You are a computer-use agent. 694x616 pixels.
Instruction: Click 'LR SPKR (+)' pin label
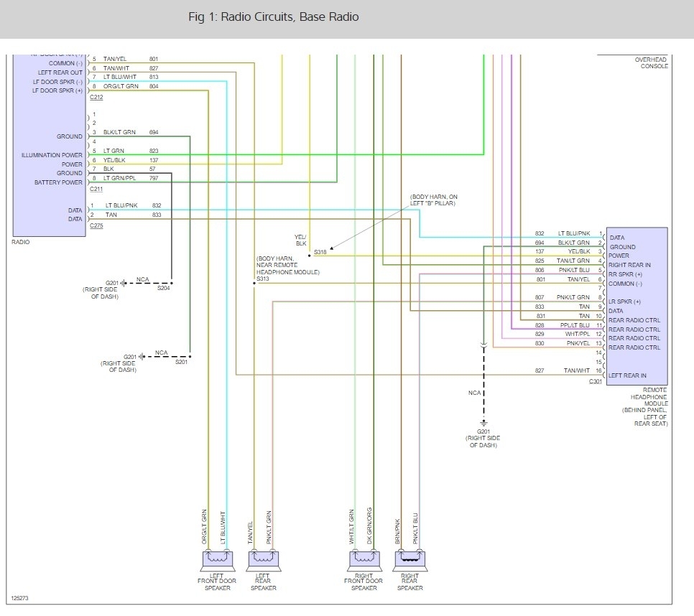(624, 302)
